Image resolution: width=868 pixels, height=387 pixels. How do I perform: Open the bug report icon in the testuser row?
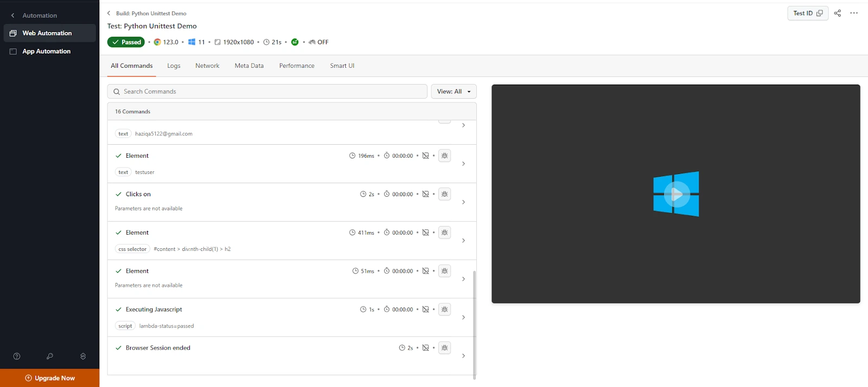[444, 156]
